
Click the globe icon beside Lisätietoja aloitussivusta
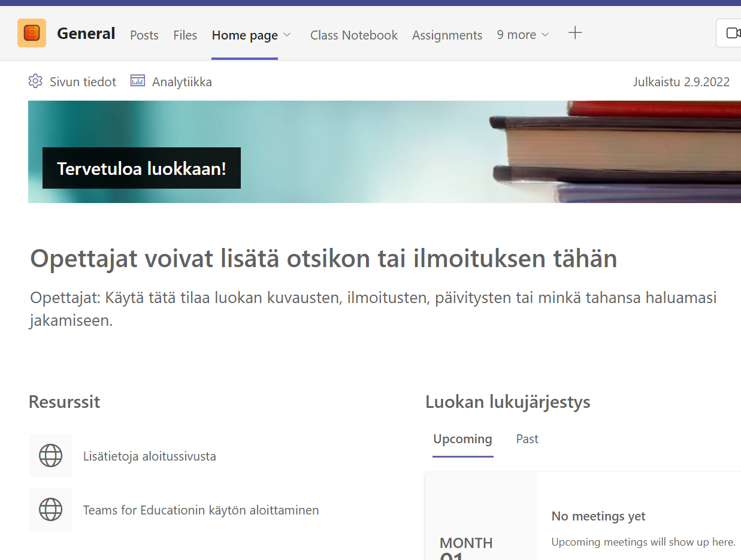pos(51,456)
